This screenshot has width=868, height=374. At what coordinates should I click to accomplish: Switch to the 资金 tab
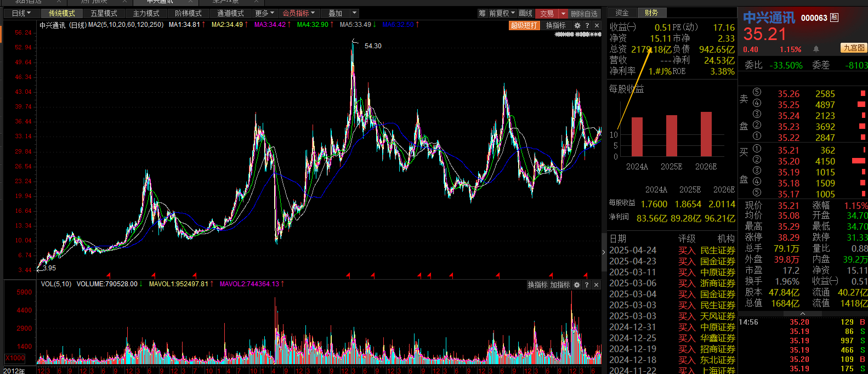pos(622,13)
